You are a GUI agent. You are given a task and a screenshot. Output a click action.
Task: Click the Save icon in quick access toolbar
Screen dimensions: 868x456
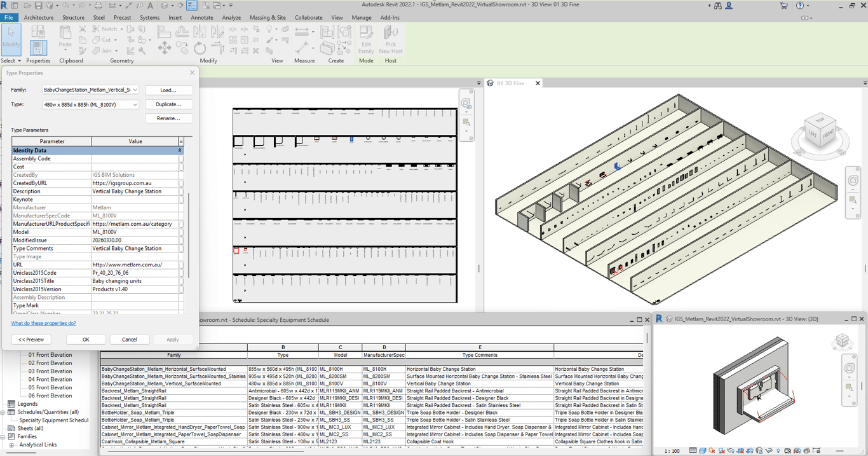click(39, 6)
